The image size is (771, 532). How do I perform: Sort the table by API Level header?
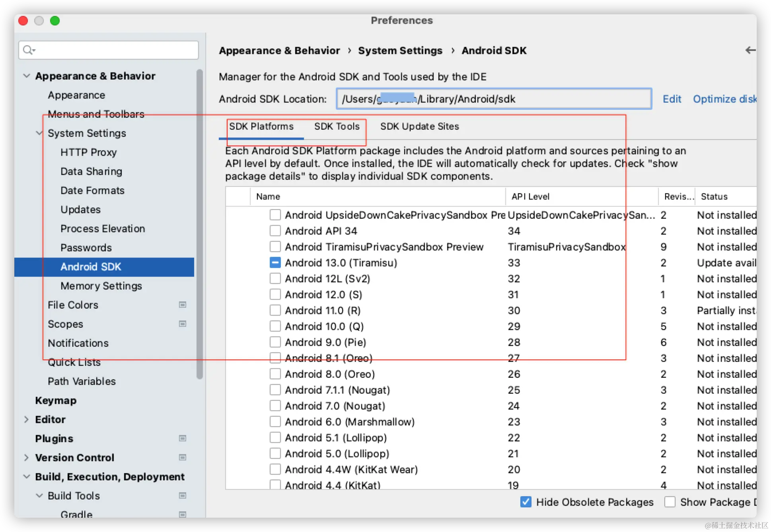point(582,196)
